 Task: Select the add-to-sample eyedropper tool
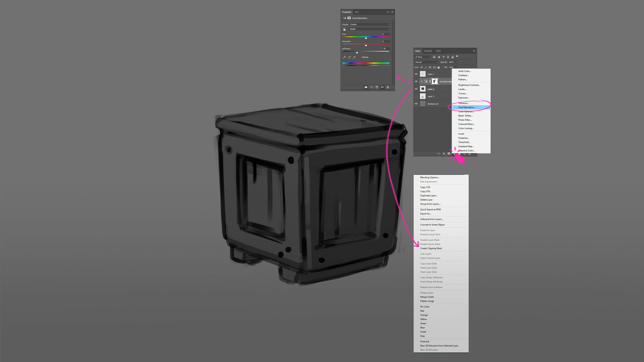pos(350,57)
